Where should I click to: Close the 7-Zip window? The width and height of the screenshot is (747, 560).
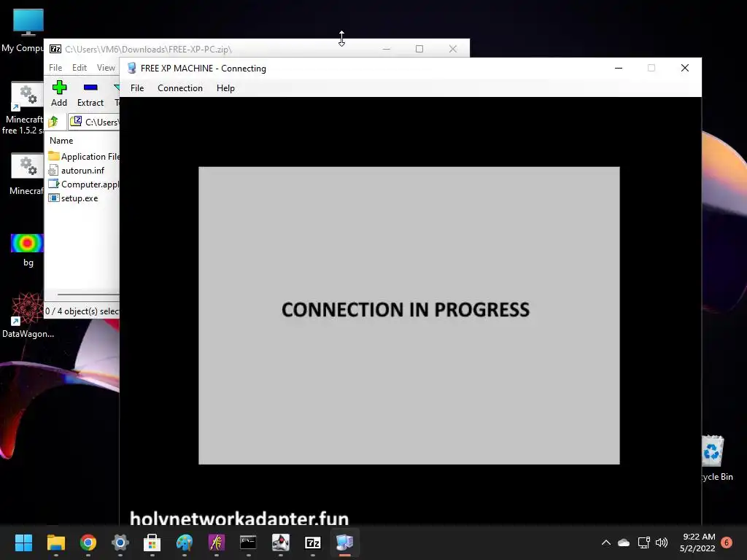click(452, 49)
